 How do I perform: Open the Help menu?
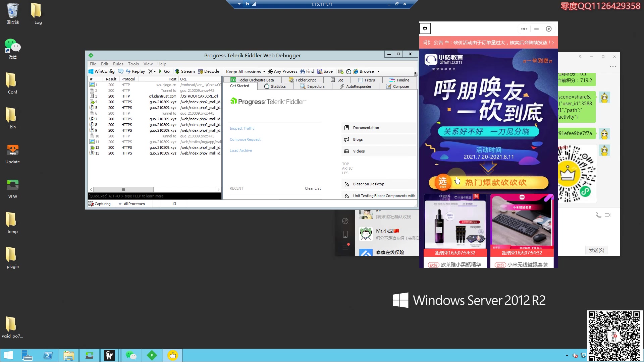click(x=162, y=64)
